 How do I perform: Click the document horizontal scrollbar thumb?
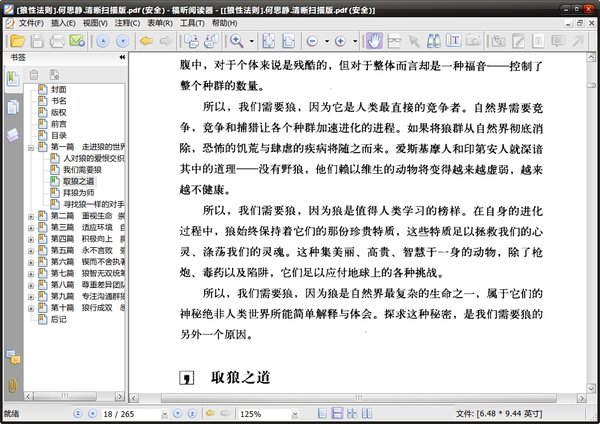coord(359,398)
